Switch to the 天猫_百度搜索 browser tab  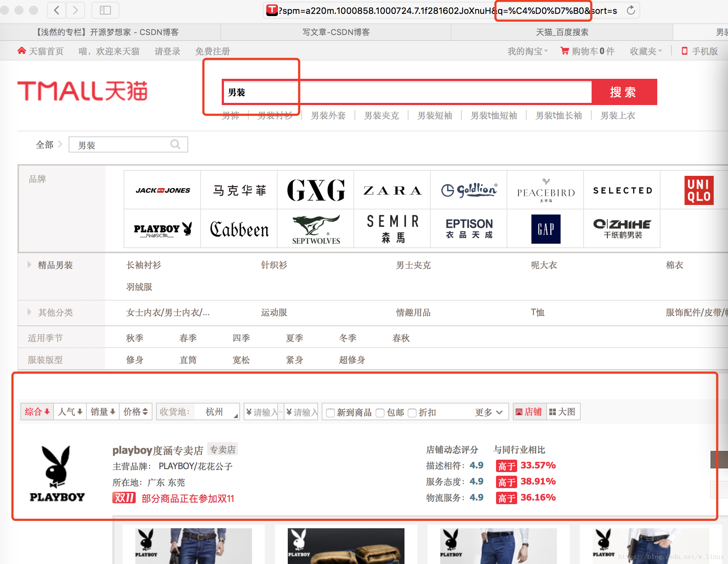coord(562,32)
